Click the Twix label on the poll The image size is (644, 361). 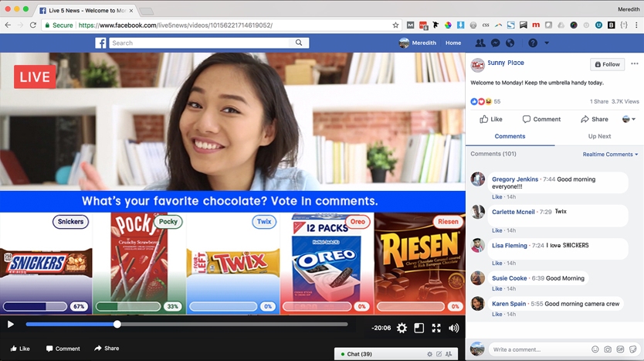click(264, 222)
